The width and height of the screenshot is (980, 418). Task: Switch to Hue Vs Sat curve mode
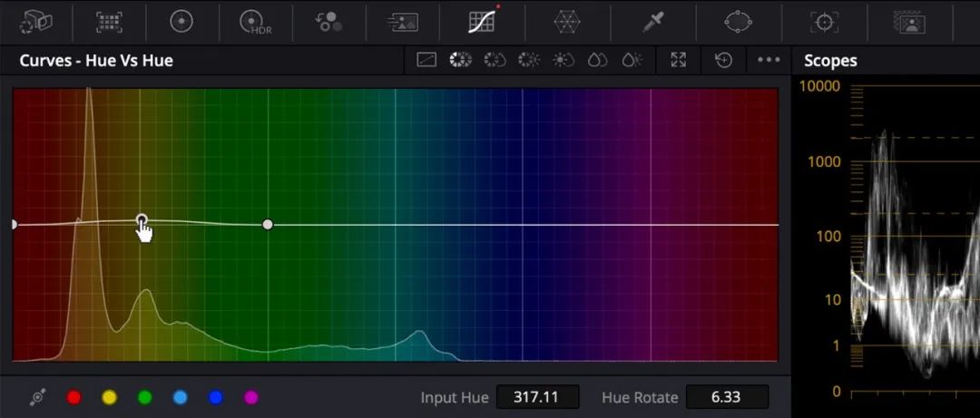click(495, 60)
